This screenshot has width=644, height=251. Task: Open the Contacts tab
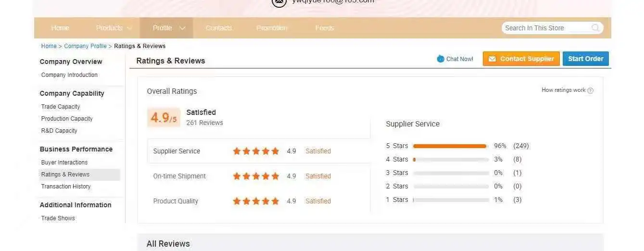click(x=219, y=28)
